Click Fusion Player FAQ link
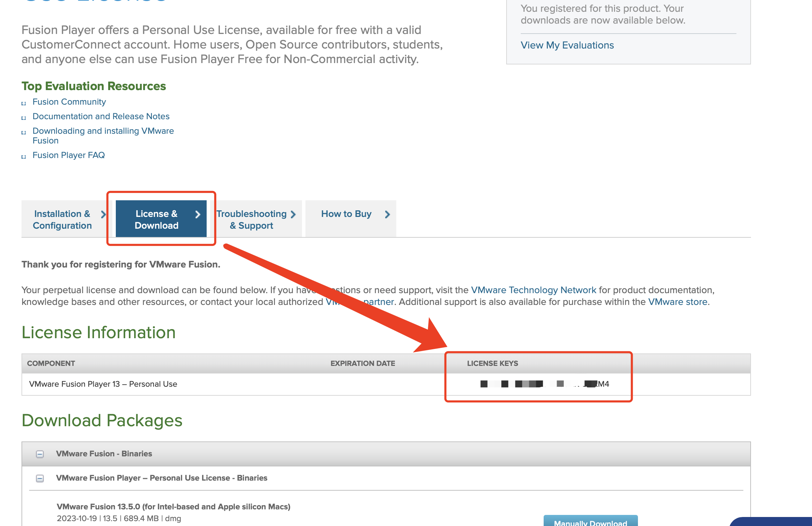 coord(69,155)
